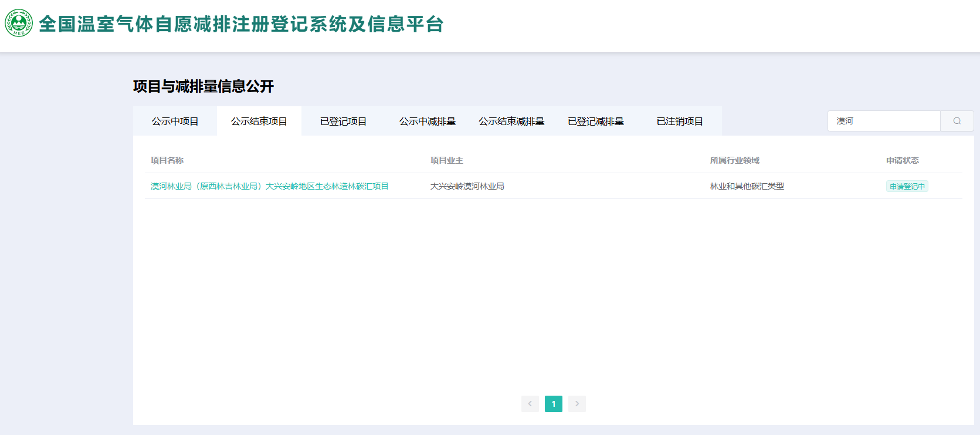Click the 项目名称 column header

167,160
